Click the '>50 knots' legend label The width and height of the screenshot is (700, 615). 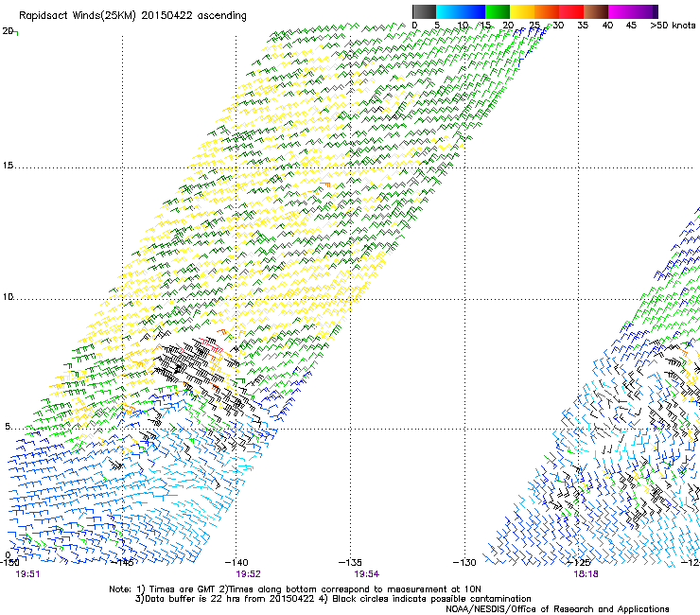(673, 26)
